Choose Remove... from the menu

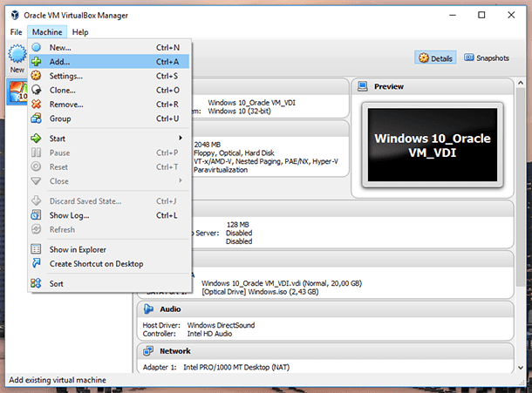(x=109, y=105)
